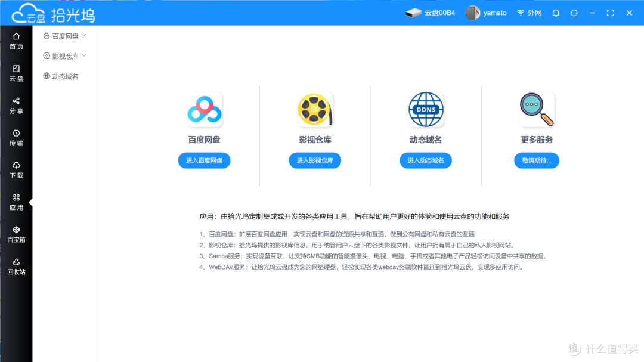
Task: Select 百度网盘 in the app submenu
Action: tap(65, 36)
